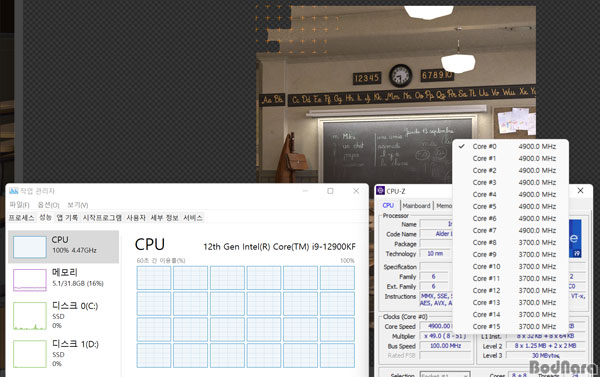Open the 옵션(O) menu
The image size is (600, 377).
point(49,205)
